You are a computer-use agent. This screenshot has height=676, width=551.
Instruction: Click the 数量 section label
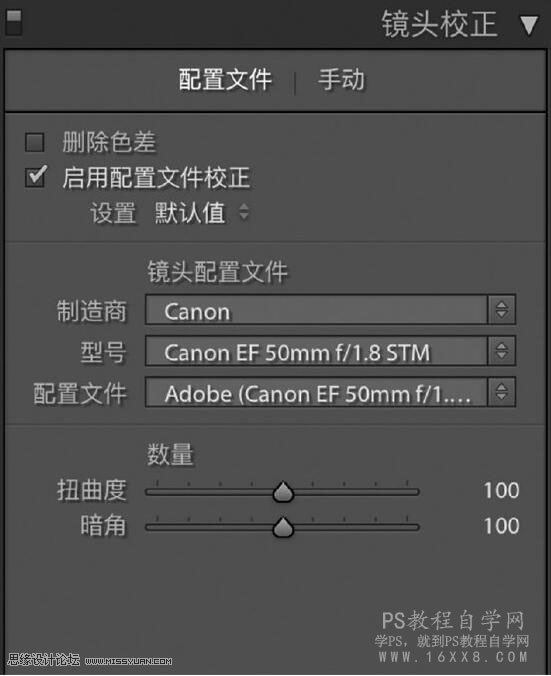170,454
